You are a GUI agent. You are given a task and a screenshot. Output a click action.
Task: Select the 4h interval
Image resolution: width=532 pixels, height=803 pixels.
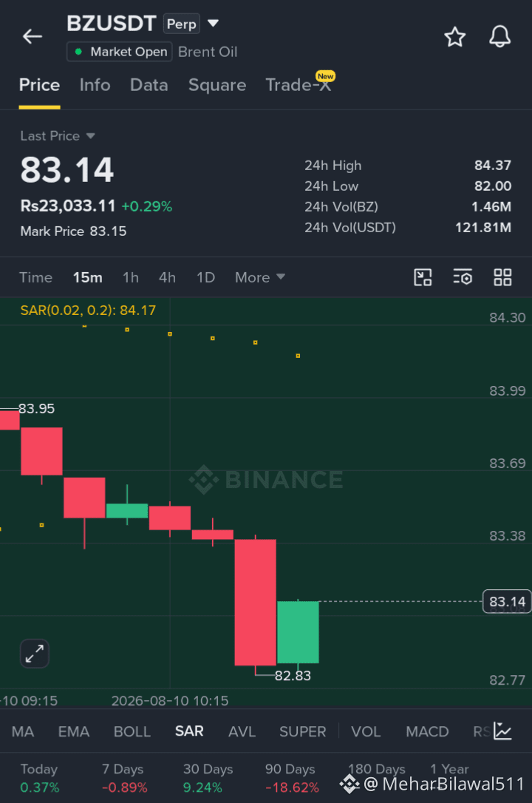coord(167,277)
